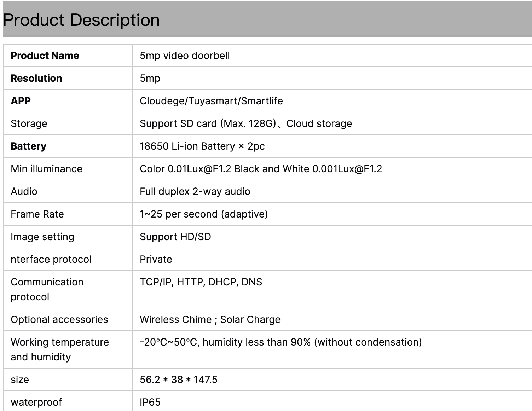Click the Resolution row label
The height and width of the screenshot is (411, 532).
36,78
